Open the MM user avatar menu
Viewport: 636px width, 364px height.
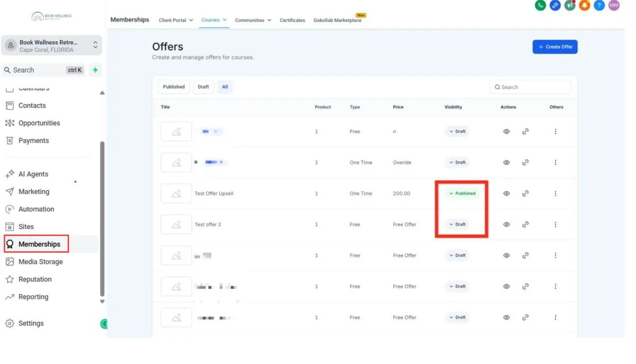pos(614,5)
